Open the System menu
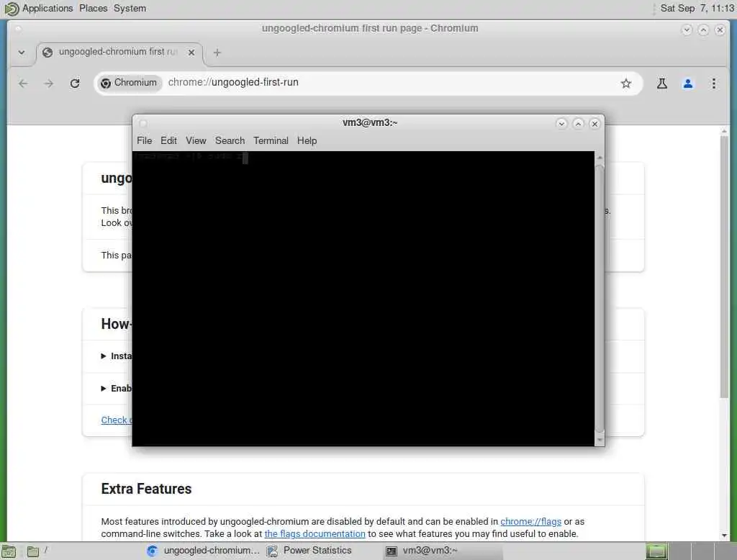The height and width of the screenshot is (560, 737). [130, 9]
